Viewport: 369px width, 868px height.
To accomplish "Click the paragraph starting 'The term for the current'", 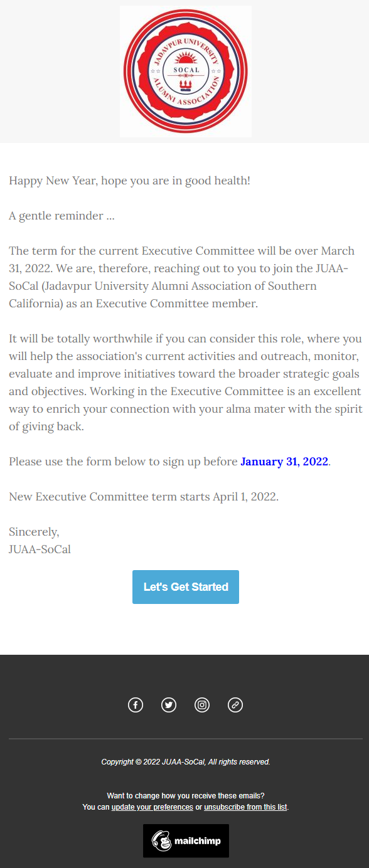I will [x=182, y=277].
